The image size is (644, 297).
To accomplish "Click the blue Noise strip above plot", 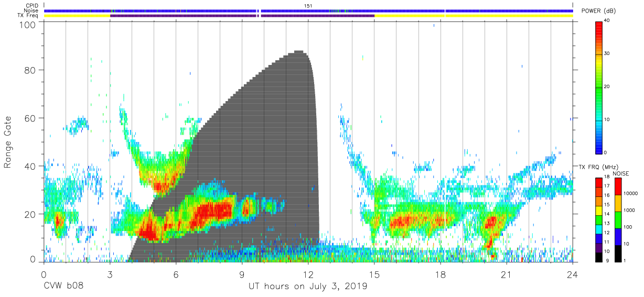I will [x=308, y=10].
